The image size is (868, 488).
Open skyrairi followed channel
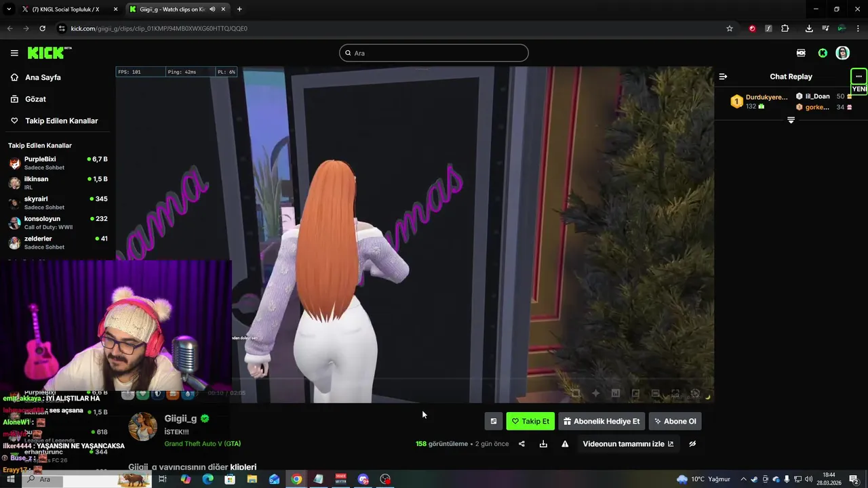click(58, 203)
